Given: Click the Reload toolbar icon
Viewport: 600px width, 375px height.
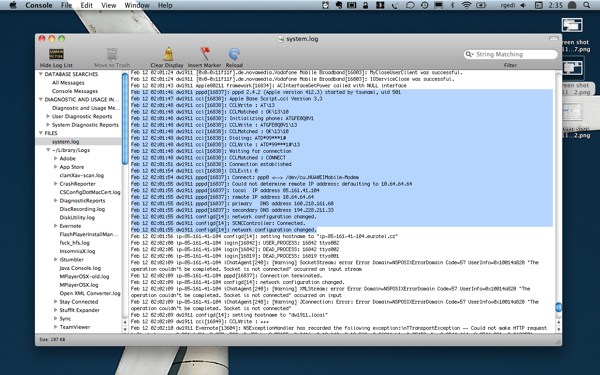Looking at the screenshot, I should 234,54.
